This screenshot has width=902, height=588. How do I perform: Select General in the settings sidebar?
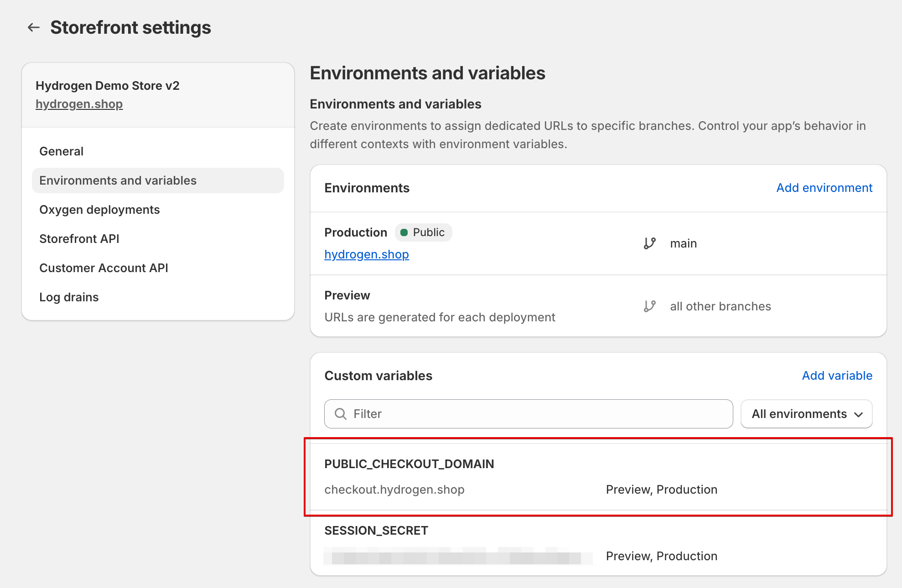61,151
